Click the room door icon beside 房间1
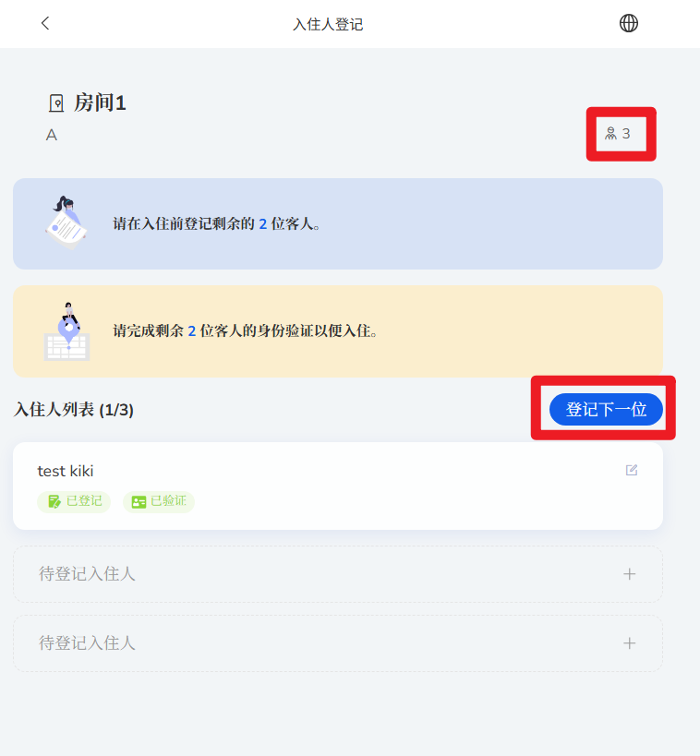The width and height of the screenshot is (700, 756). click(x=56, y=103)
